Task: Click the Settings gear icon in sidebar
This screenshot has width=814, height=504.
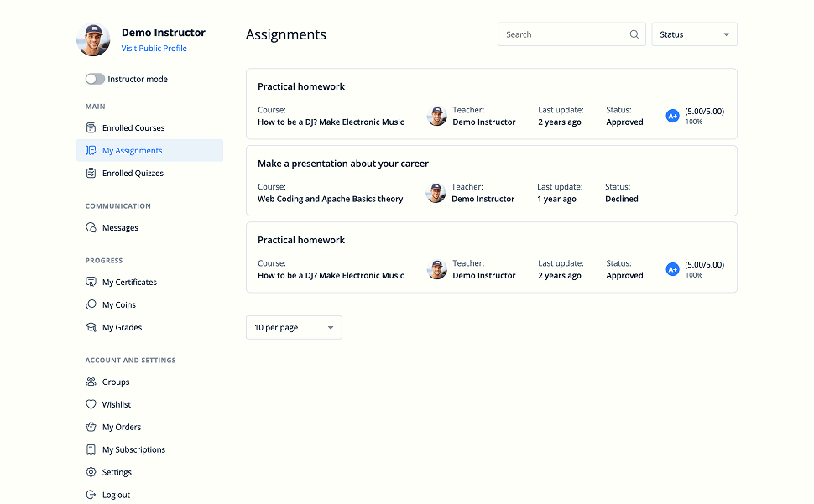Action: pos(91,473)
